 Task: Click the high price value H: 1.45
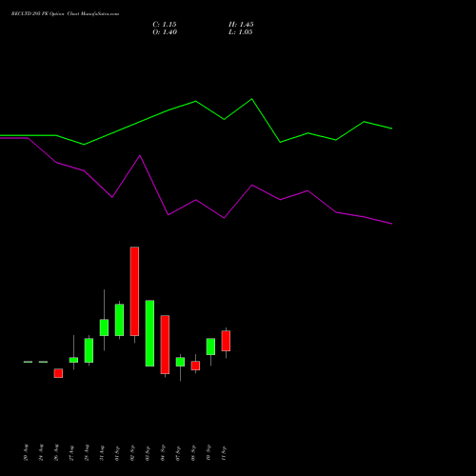[x=241, y=25]
